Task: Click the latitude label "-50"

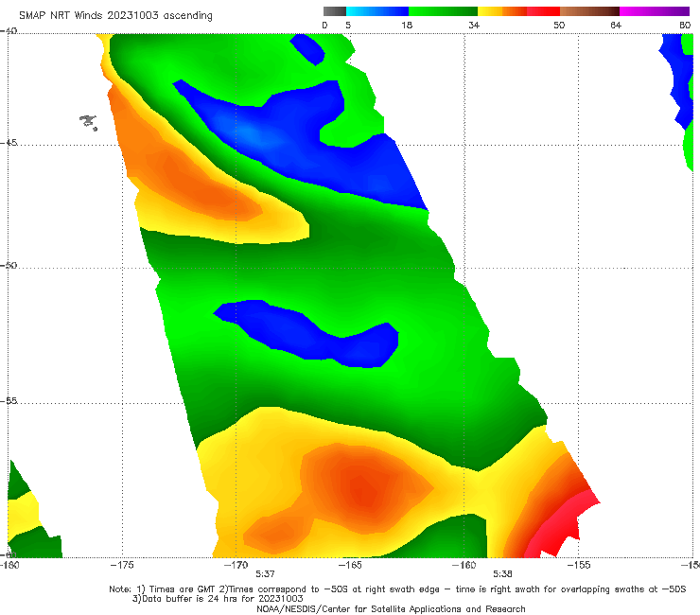Action: click(9, 265)
